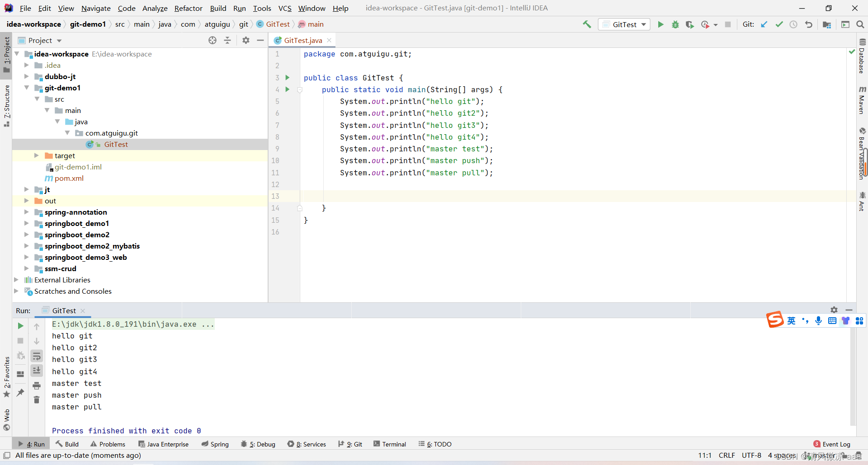Select the GitTest.java editor tab
868x465 pixels.
[x=303, y=40]
